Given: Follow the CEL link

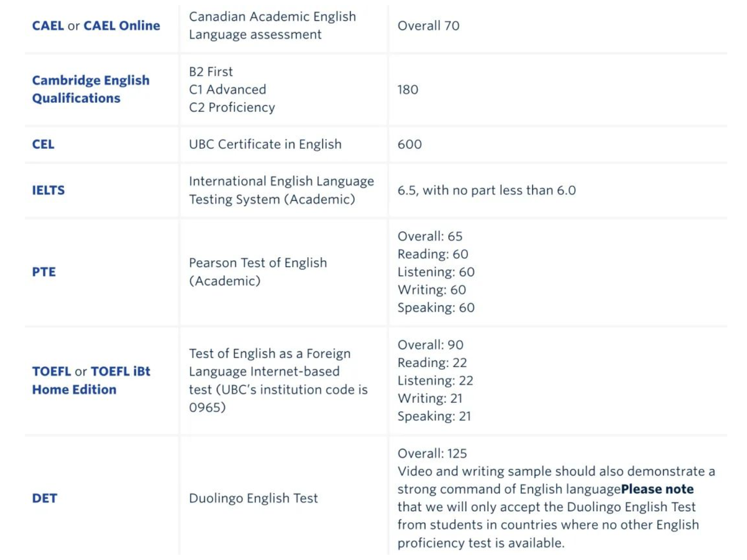Looking at the screenshot, I should pyautogui.click(x=43, y=144).
